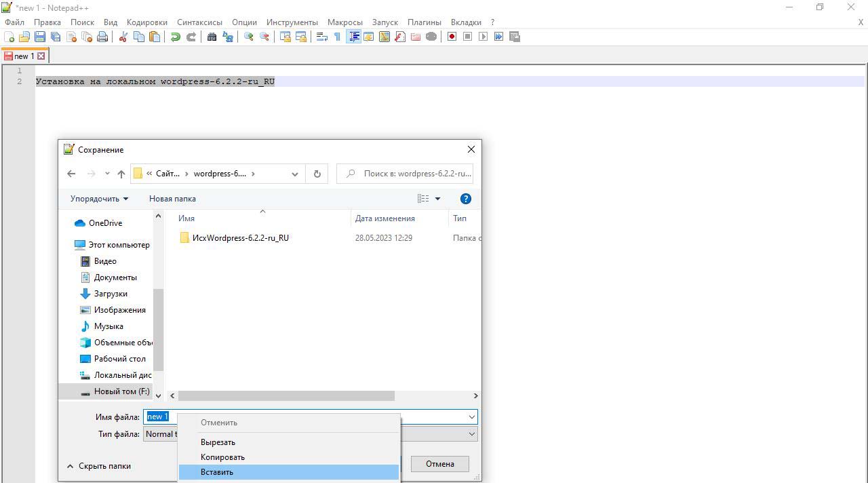
Task: Click the Новая папка button
Action: click(172, 199)
